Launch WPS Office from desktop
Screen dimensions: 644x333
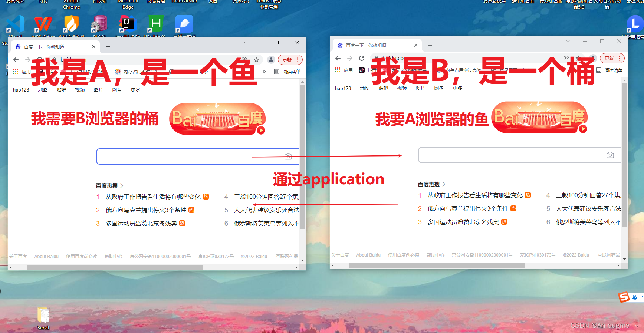click(43, 24)
